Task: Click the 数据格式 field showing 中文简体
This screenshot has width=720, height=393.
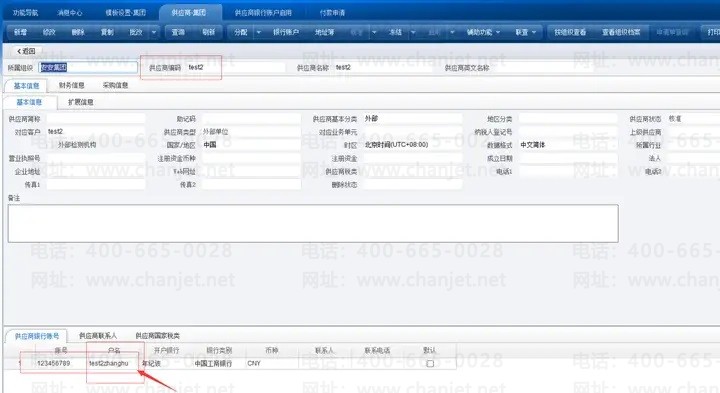Action: pos(568,145)
